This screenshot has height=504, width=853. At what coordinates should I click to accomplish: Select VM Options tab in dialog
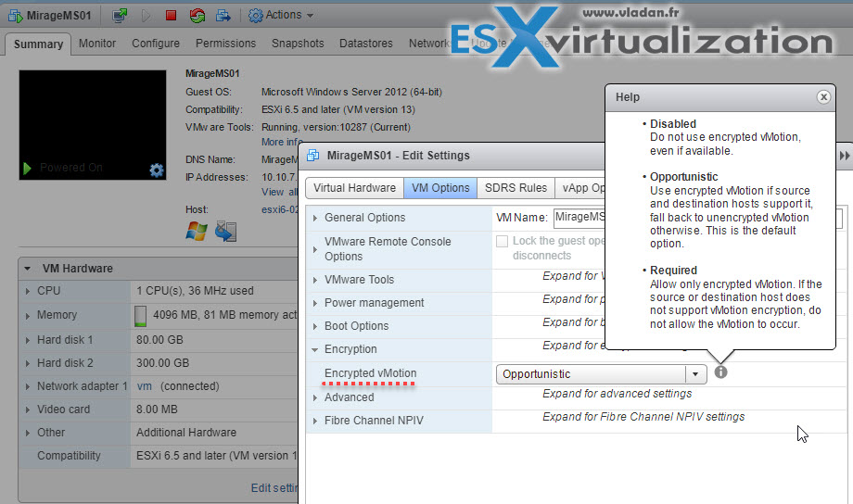click(440, 187)
